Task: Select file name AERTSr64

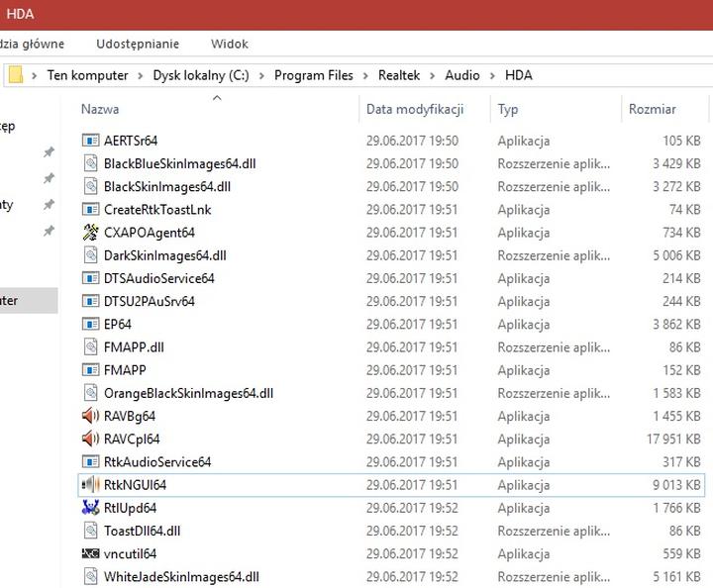Action: 131,141
